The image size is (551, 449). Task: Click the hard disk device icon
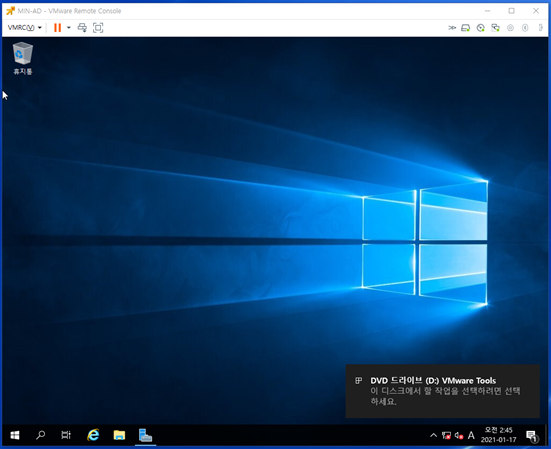tap(466, 28)
